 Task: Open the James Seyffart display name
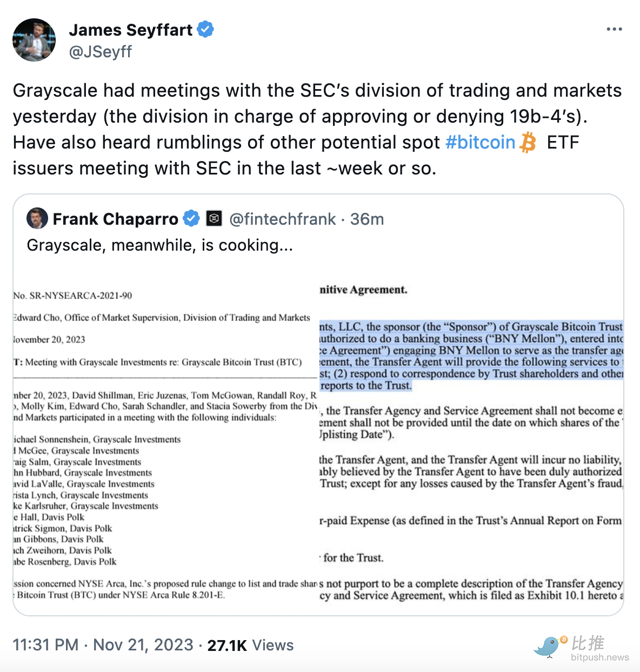pos(130,30)
